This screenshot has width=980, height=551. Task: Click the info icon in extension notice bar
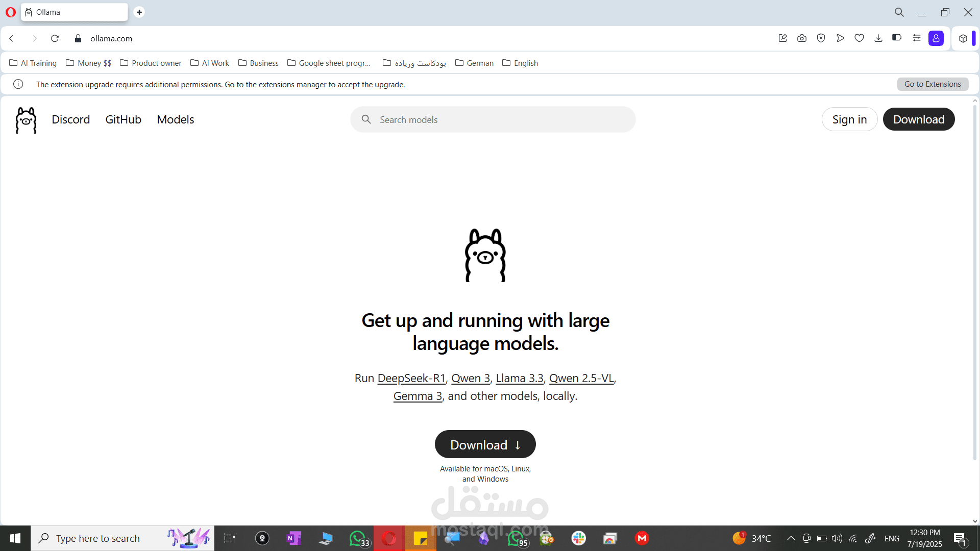(18, 84)
